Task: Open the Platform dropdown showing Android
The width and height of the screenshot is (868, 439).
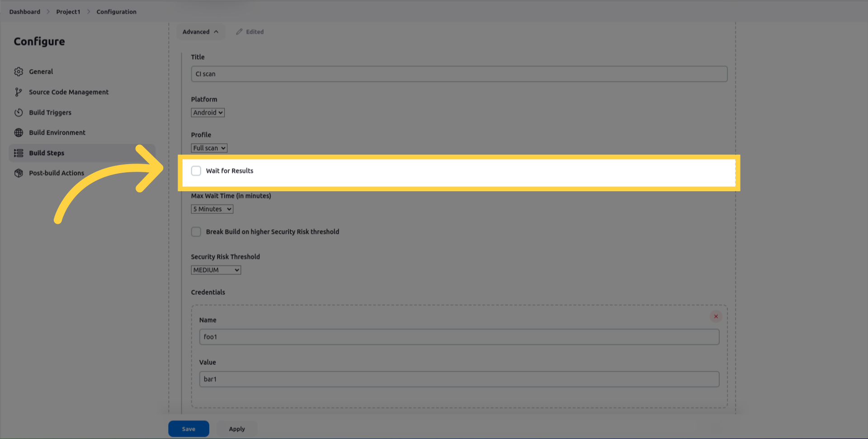Action: tap(208, 113)
